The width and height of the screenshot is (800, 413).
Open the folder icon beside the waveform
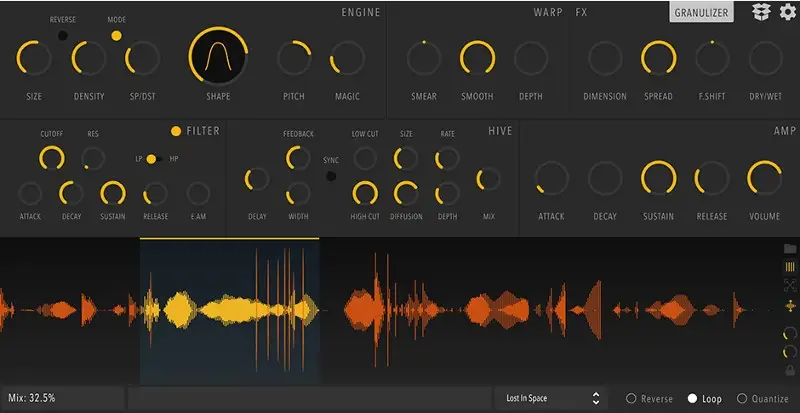point(790,248)
